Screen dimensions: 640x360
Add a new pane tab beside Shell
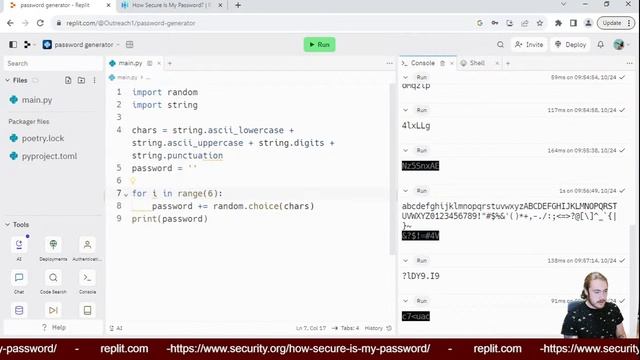tap(508, 63)
